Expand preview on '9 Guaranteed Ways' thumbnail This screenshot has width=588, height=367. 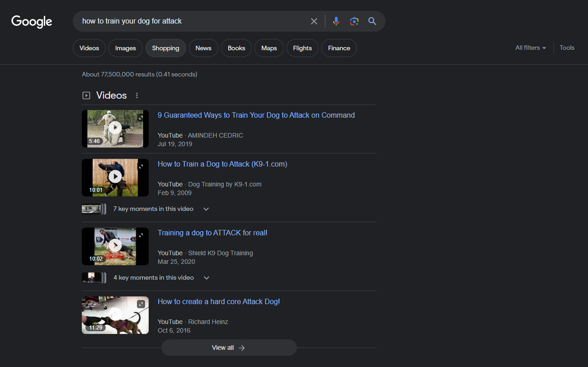coord(141,118)
